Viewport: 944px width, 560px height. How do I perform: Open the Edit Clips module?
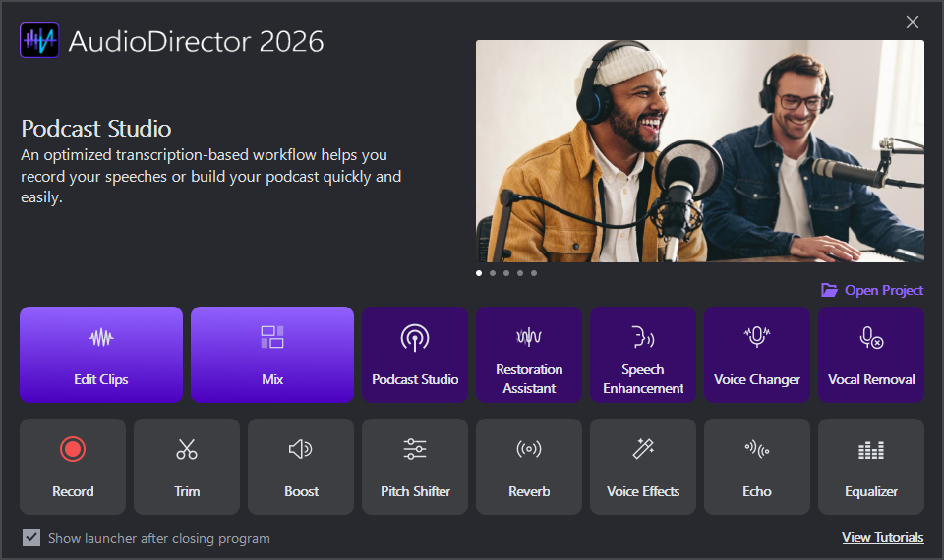tap(101, 355)
